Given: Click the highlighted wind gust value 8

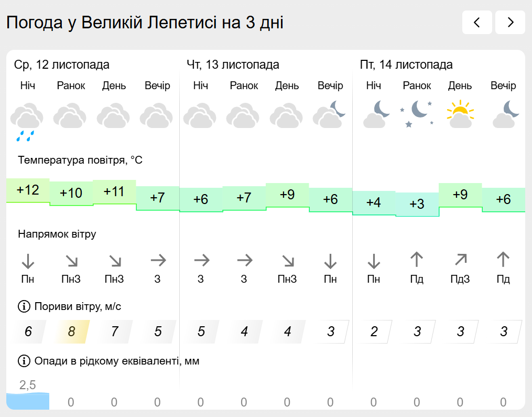Looking at the screenshot, I should (71, 332).
